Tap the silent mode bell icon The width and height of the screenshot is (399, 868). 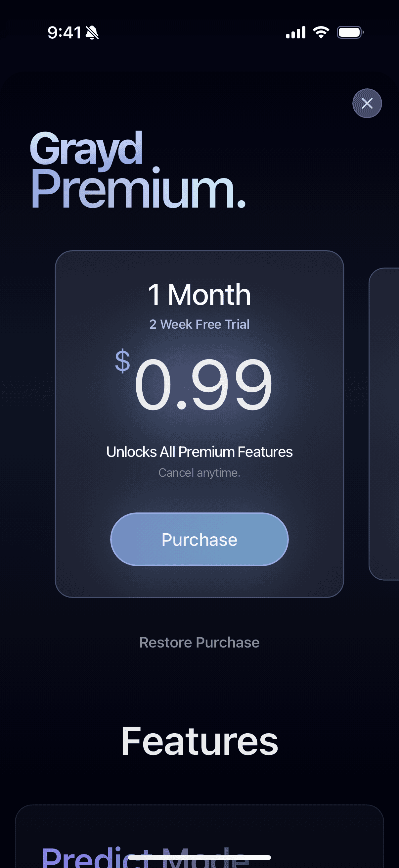pyautogui.click(x=92, y=33)
